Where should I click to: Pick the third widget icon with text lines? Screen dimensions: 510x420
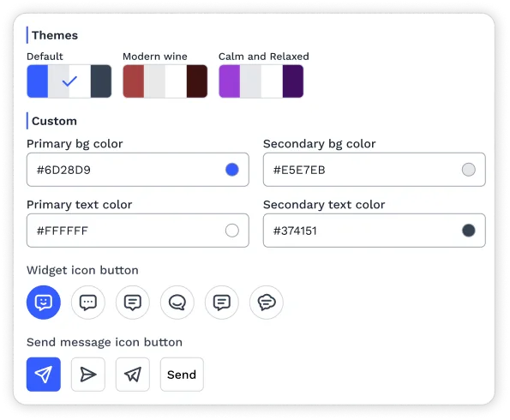pos(133,303)
